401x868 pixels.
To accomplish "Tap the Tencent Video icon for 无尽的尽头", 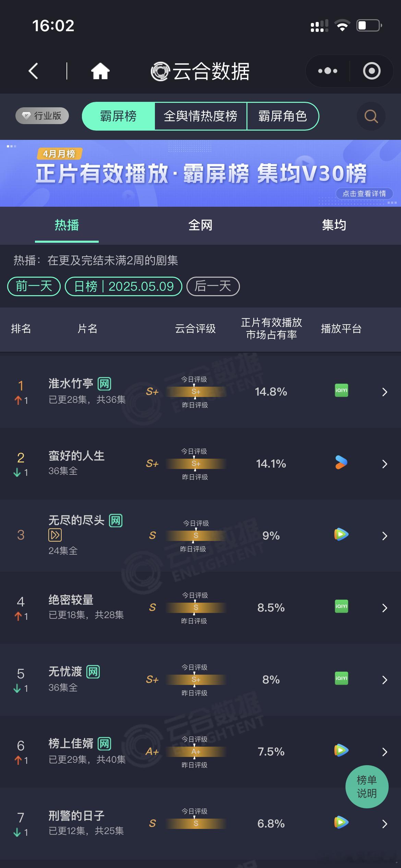I will [341, 534].
